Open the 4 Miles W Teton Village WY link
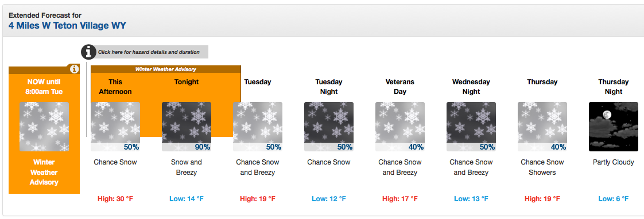 point(67,26)
